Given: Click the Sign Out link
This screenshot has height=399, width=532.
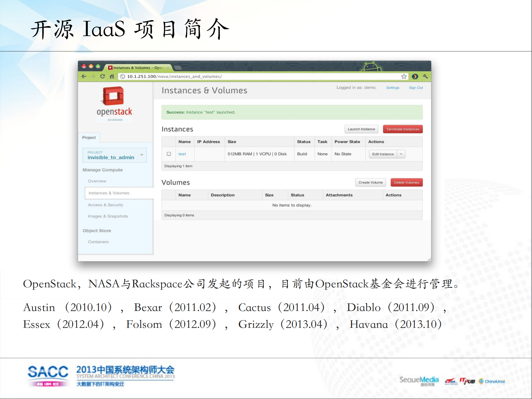Looking at the screenshot, I should 416,88.
